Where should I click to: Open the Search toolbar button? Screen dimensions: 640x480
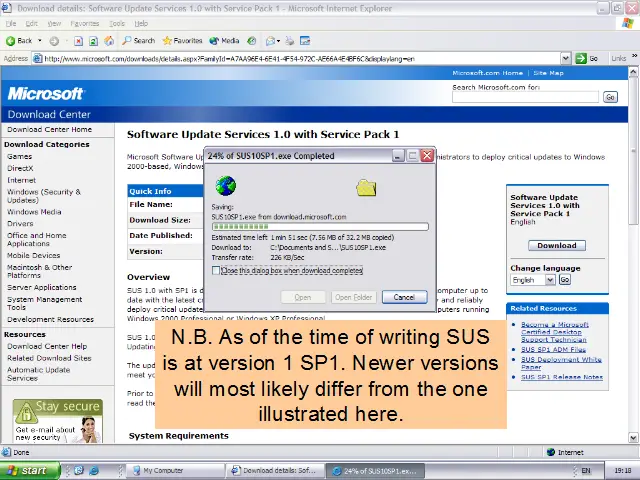[139, 40]
